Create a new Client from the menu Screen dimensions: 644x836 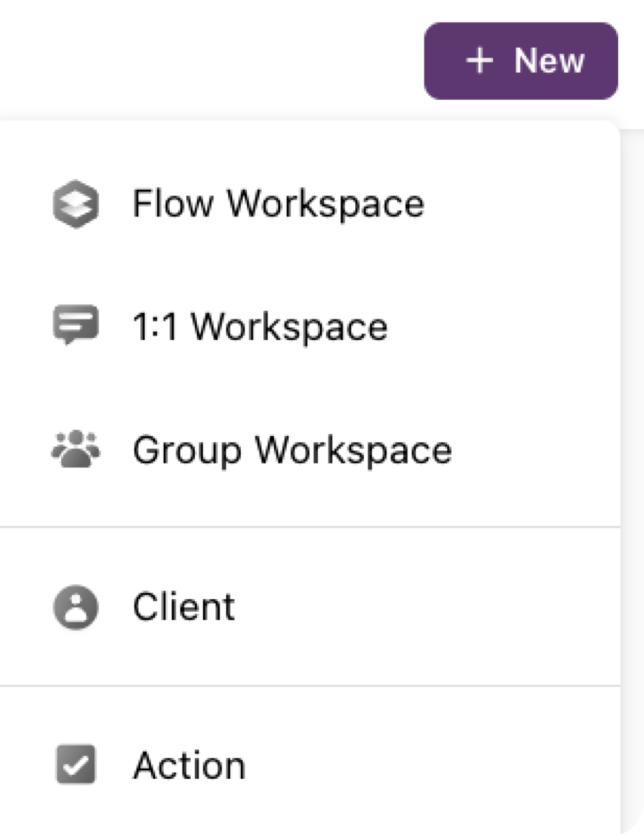pos(309,607)
